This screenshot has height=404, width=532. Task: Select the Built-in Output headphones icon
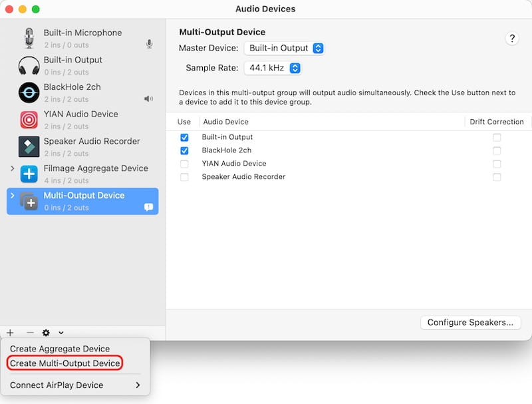point(29,65)
